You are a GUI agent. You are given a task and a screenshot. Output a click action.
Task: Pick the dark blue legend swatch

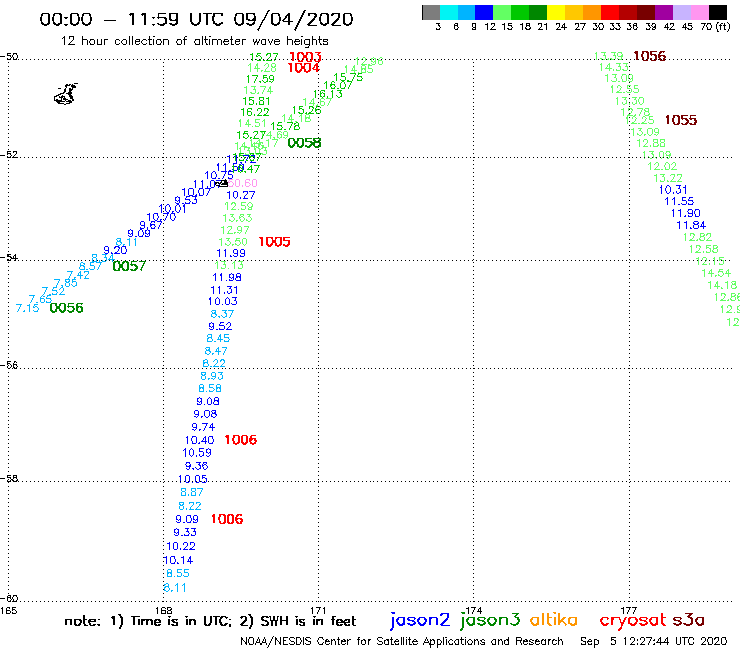pyautogui.click(x=484, y=12)
